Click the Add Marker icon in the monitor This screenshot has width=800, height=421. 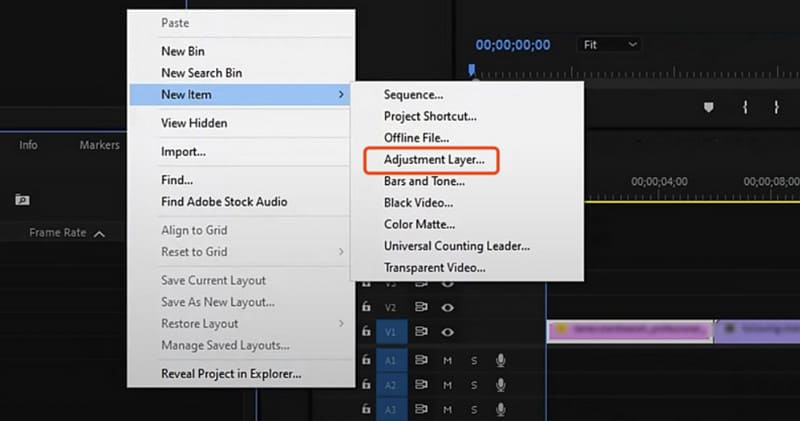(710, 106)
